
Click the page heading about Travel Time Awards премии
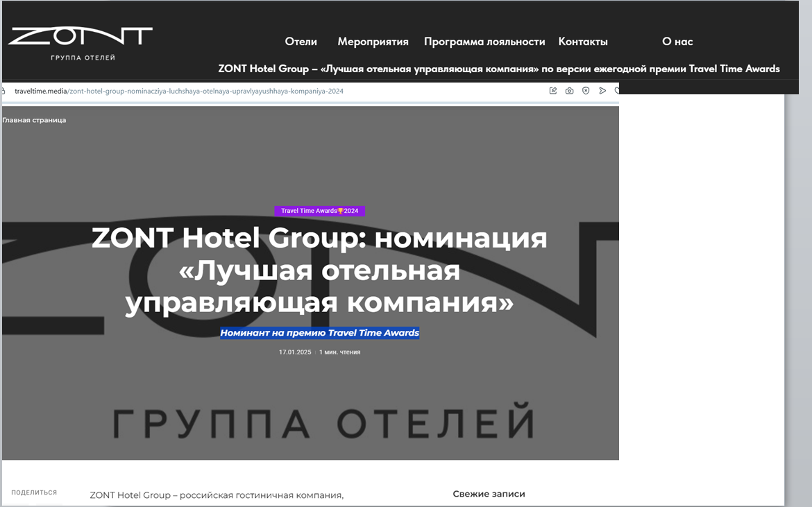pos(499,69)
